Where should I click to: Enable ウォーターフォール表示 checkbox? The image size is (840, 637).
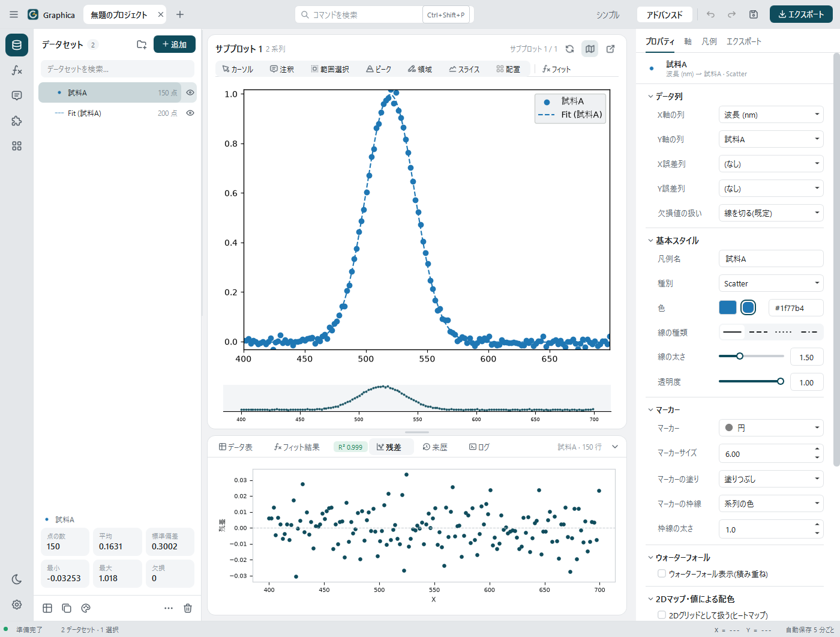click(x=662, y=573)
